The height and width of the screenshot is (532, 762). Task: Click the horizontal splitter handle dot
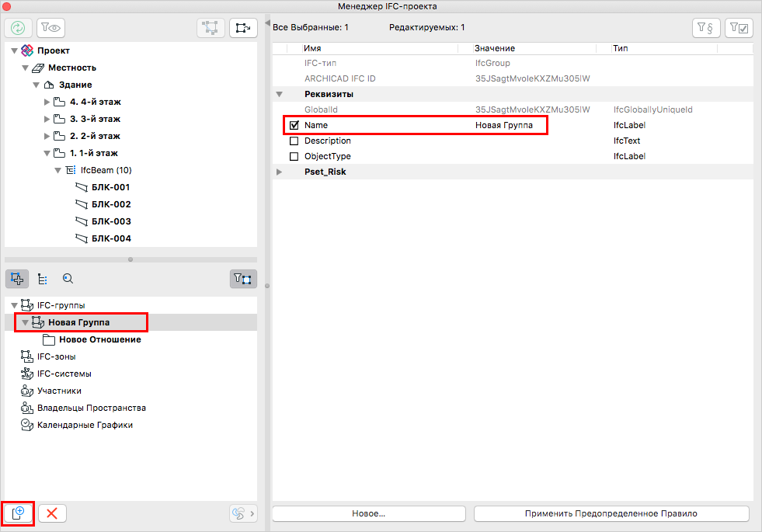click(130, 259)
